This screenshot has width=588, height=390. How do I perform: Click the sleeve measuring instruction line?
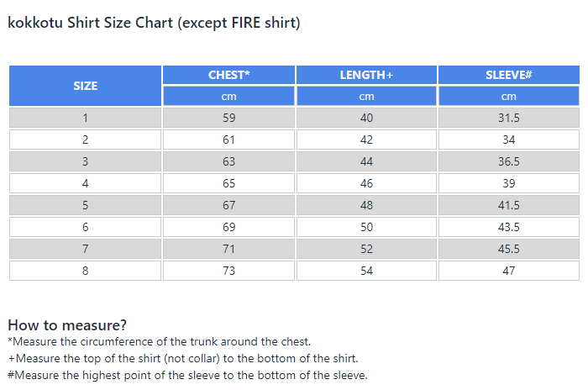pyautogui.click(x=187, y=375)
